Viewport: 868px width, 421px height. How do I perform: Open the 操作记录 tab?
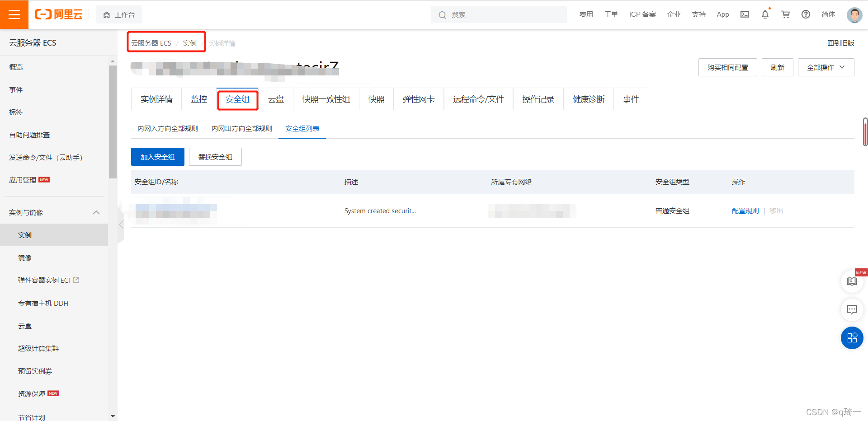point(538,99)
